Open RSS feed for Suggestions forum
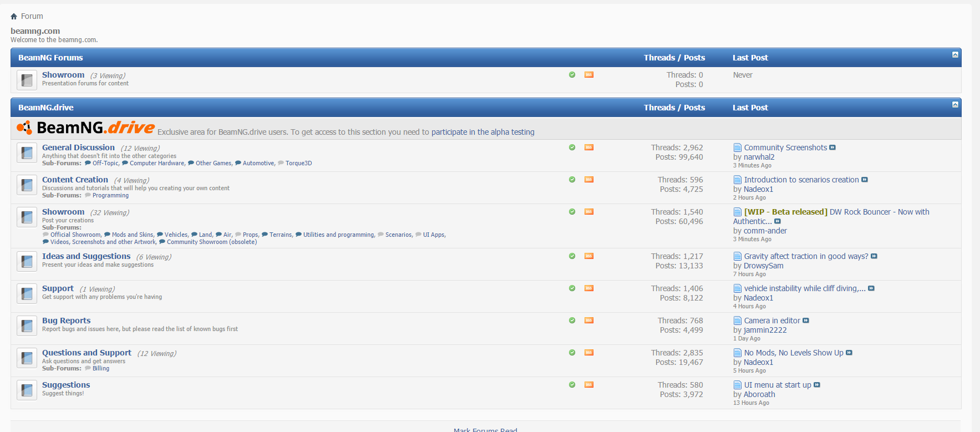Screen dimensions: 980x432 click(589, 385)
